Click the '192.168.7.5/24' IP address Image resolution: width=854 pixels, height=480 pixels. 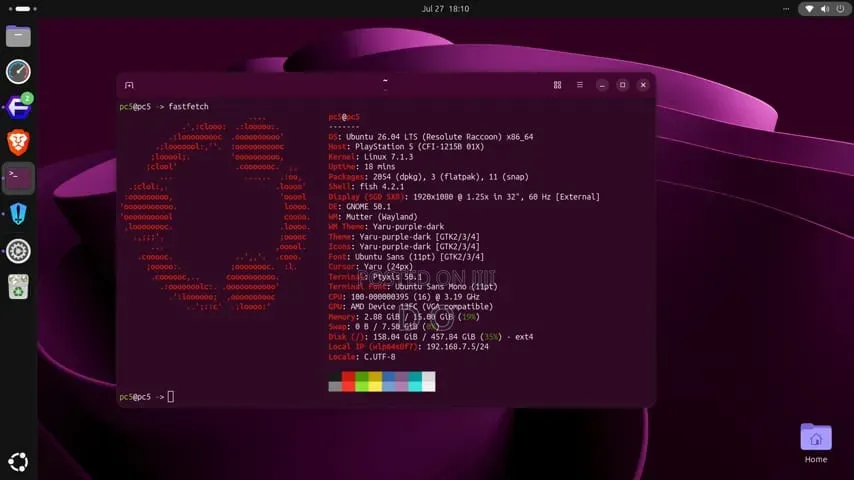[x=458, y=347]
